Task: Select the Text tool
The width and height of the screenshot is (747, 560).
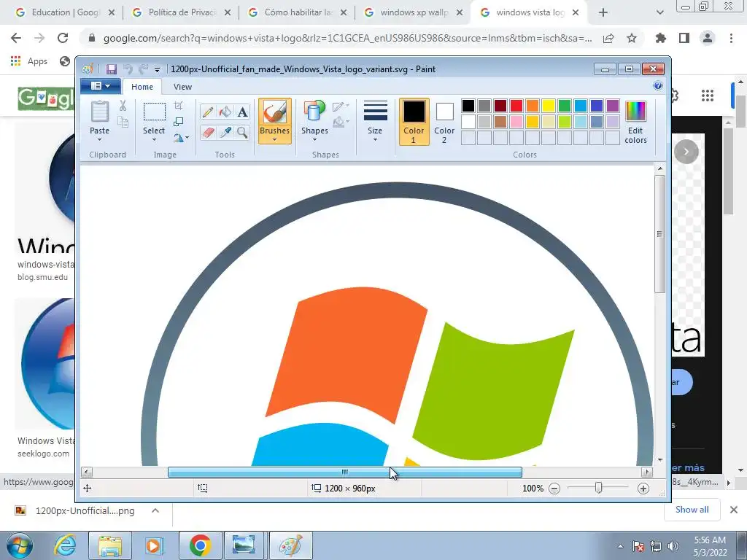Action: pos(242,112)
